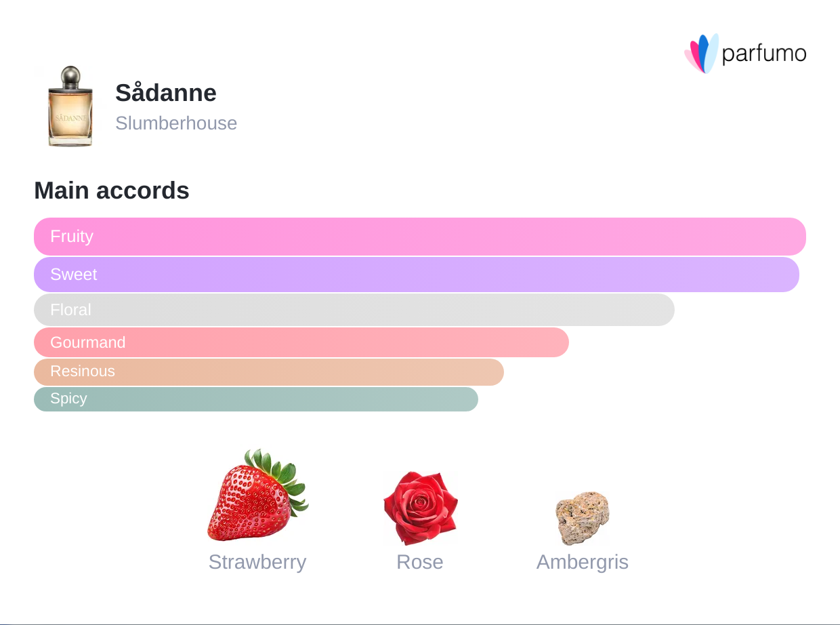Click the Ambergris note label
Image resolution: width=840 pixels, height=625 pixels.
(583, 562)
